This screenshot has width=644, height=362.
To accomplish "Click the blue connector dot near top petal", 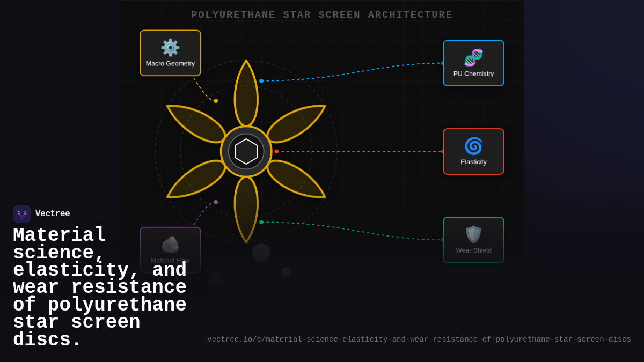I will 261,81.
